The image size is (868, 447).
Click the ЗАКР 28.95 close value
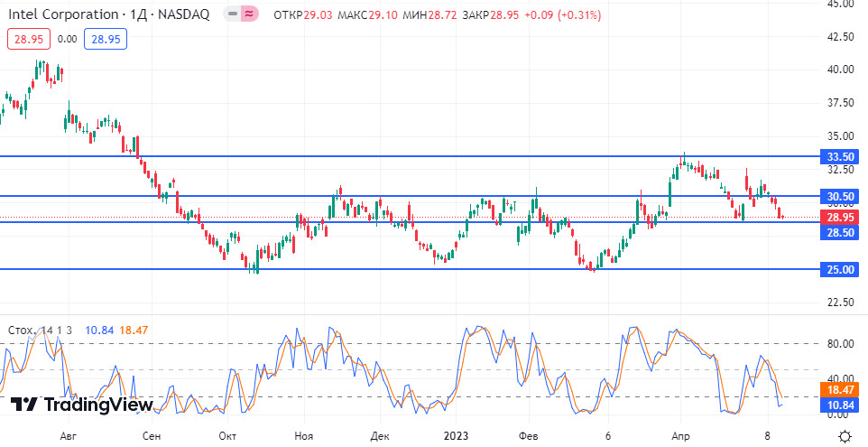(491, 15)
